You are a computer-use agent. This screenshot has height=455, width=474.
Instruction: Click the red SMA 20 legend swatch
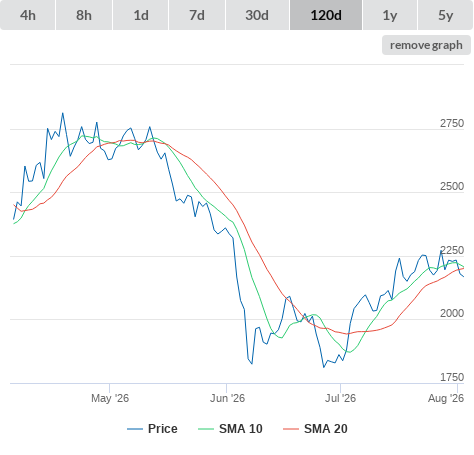[291, 429]
